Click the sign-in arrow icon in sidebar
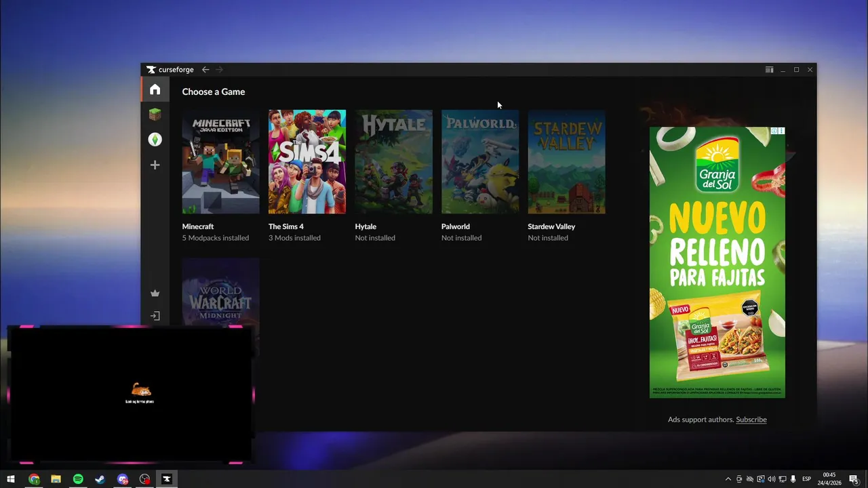Image resolution: width=868 pixels, height=488 pixels. coord(155,316)
